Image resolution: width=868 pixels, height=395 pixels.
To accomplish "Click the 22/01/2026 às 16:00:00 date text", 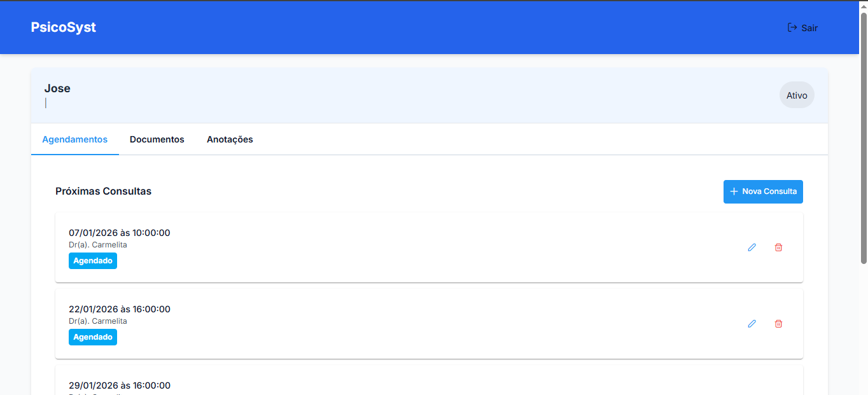I will (120, 309).
